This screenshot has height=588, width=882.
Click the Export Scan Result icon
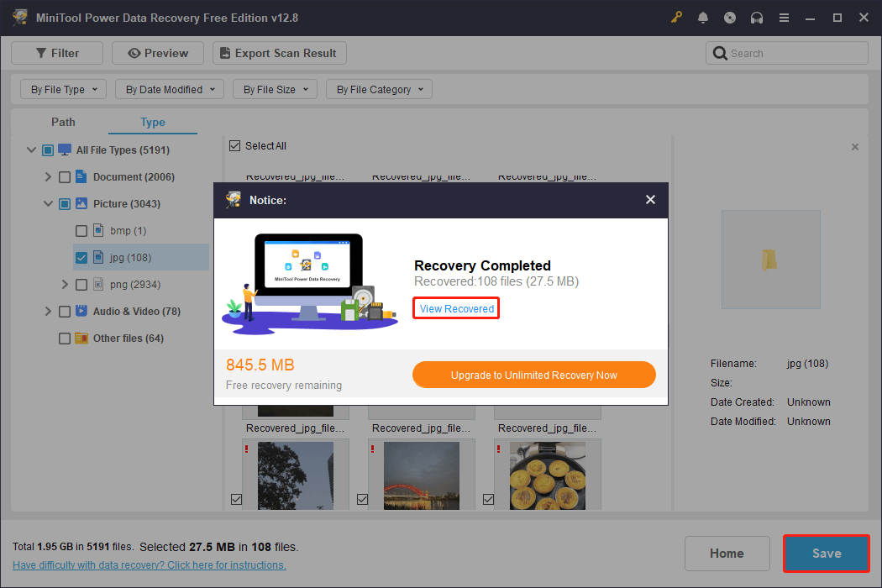click(224, 52)
